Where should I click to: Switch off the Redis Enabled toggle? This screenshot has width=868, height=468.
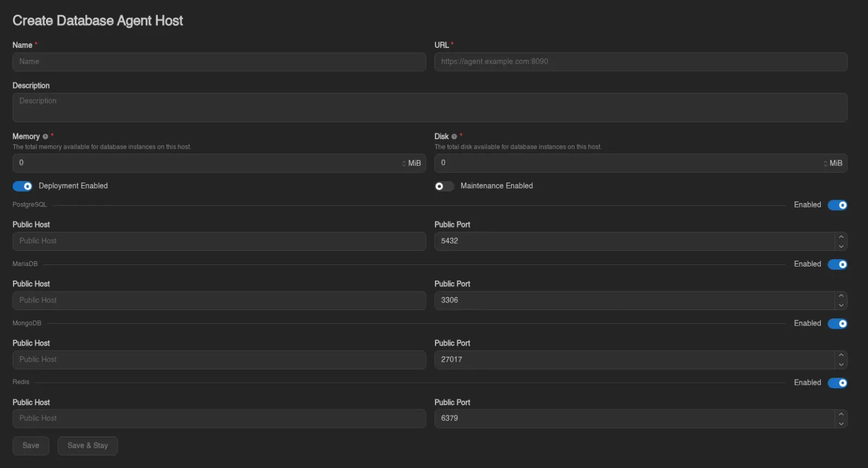(838, 383)
